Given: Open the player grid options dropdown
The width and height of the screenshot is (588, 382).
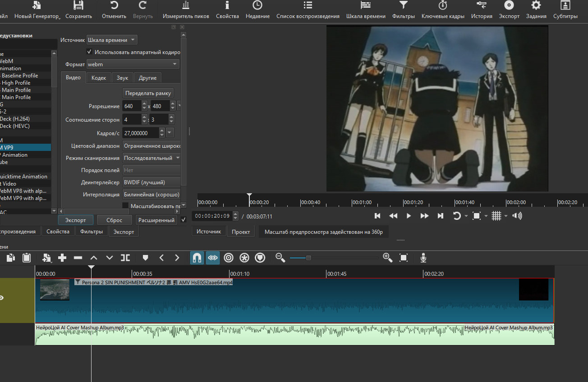Looking at the screenshot, I should click(506, 216).
